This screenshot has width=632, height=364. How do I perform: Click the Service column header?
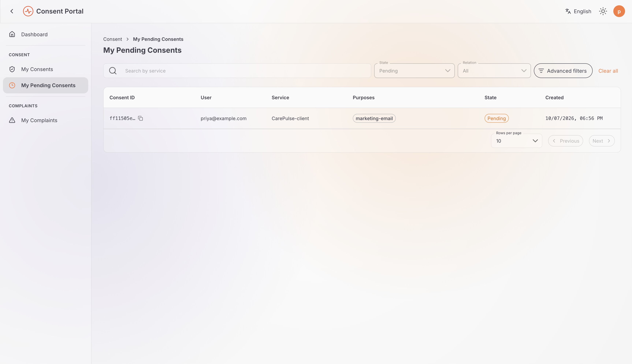(280, 97)
